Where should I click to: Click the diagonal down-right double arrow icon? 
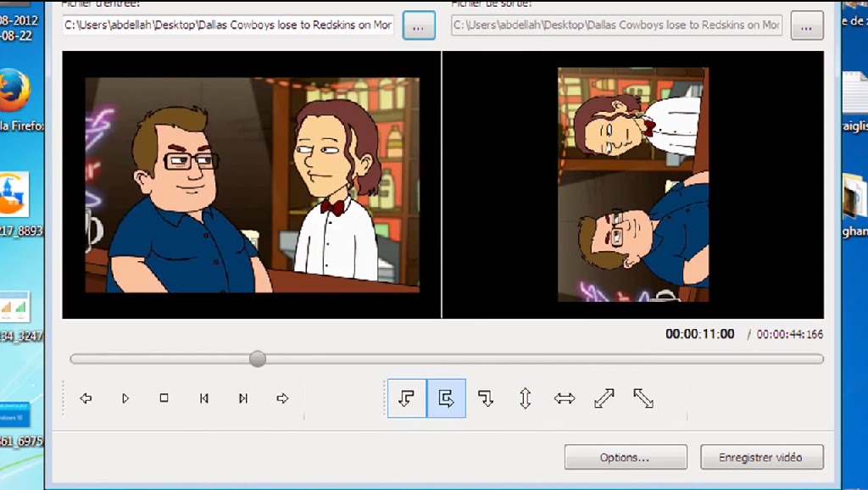tap(643, 398)
